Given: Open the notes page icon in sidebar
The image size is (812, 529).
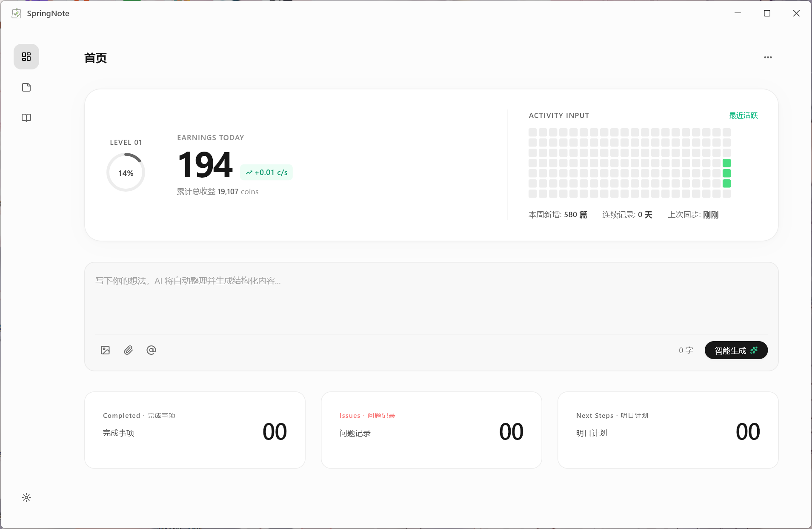Looking at the screenshot, I should (x=26, y=87).
